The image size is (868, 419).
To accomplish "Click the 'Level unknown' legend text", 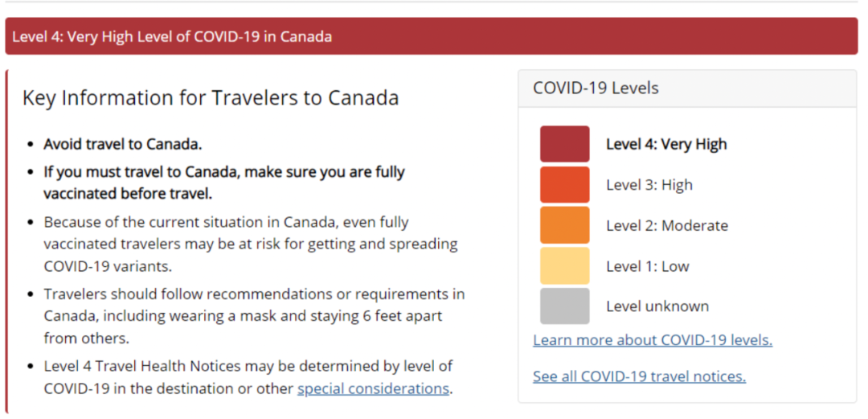I will click(657, 306).
